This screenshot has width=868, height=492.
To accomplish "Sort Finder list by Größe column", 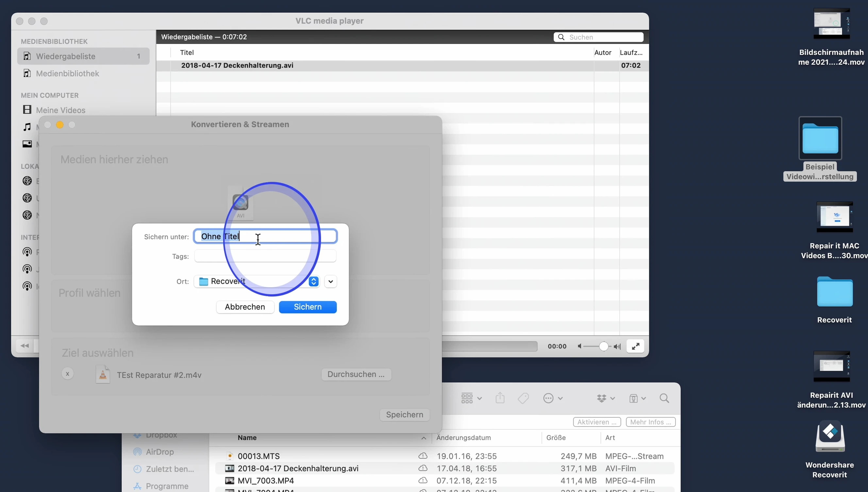I will tap(556, 438).
